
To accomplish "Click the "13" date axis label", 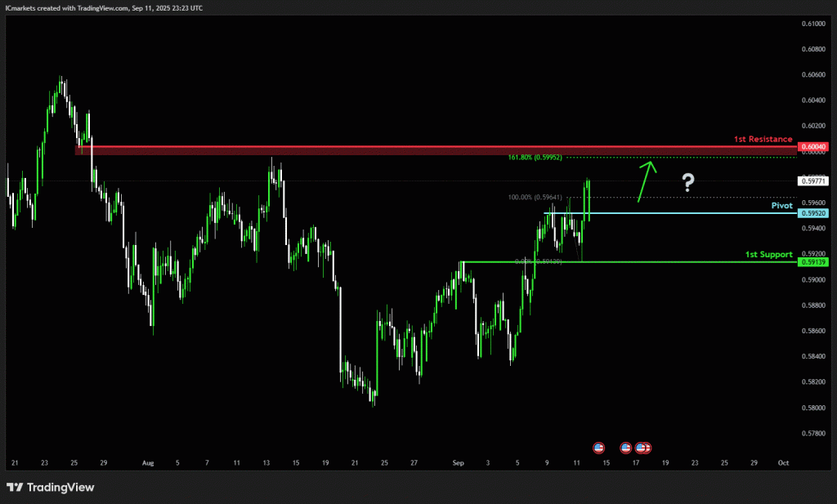I will click(266, 463).
